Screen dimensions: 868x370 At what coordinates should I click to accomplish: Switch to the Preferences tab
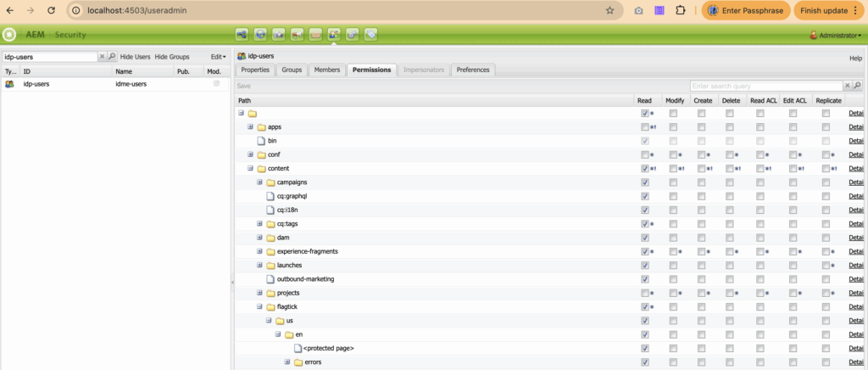pyautogui.click(x=473, y=70)
